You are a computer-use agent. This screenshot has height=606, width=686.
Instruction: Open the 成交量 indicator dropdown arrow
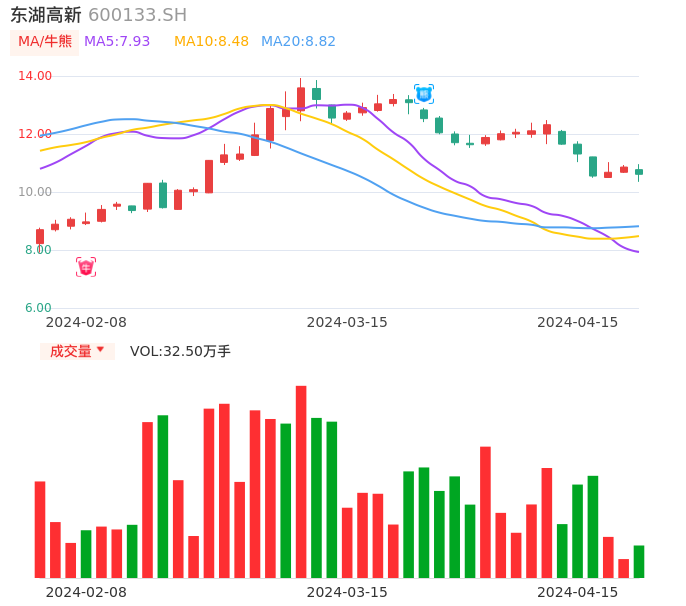100,350
